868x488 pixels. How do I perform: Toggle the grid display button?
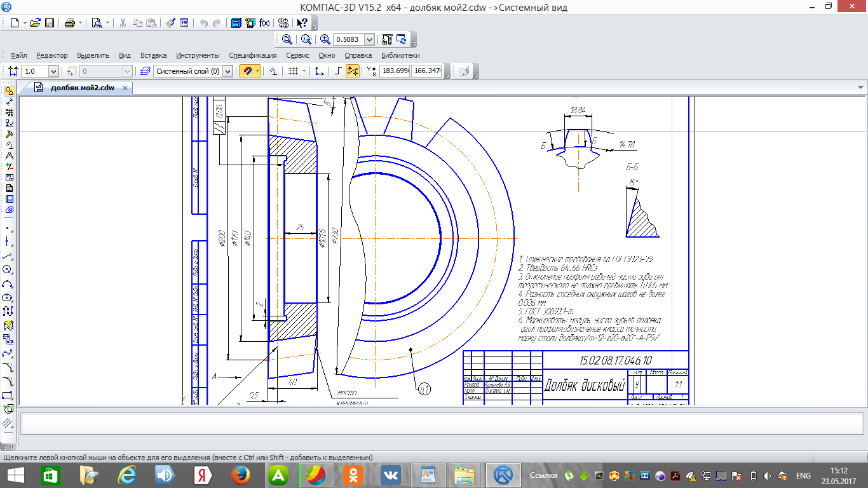click(293, 72)
